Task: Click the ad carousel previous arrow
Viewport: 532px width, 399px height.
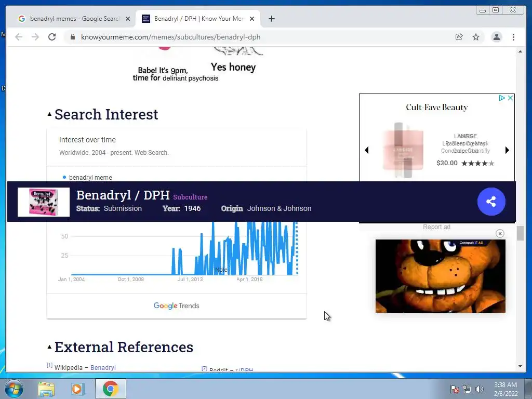Action: click(367, 150)
